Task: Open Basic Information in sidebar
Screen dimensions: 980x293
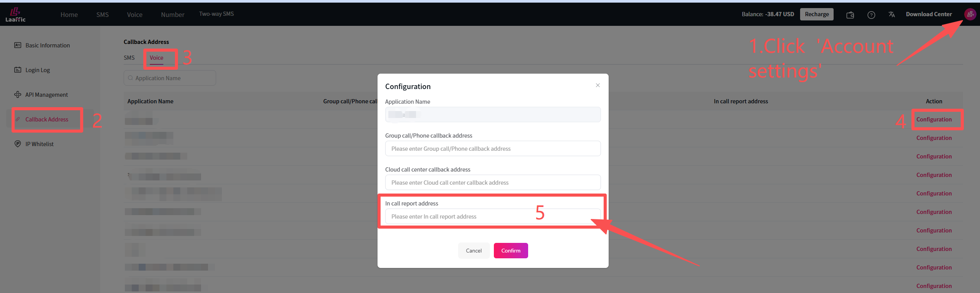Action: point(47,45)
